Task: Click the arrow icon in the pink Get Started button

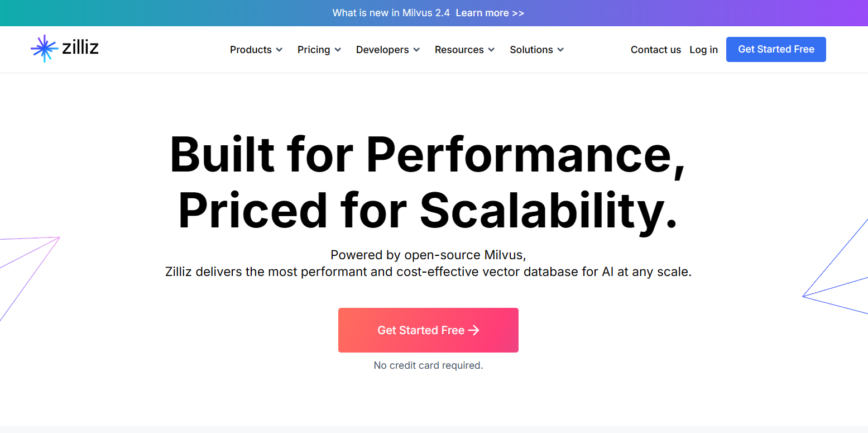Action: tap(474, 330)
